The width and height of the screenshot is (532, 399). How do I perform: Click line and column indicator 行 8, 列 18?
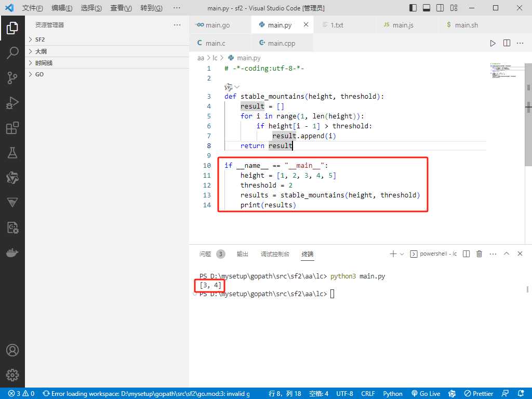285,394
